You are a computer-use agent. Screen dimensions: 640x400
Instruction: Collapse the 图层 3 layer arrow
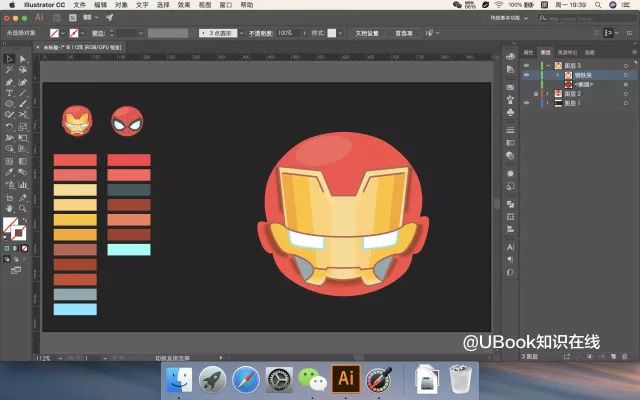click(x=548, y=66)
